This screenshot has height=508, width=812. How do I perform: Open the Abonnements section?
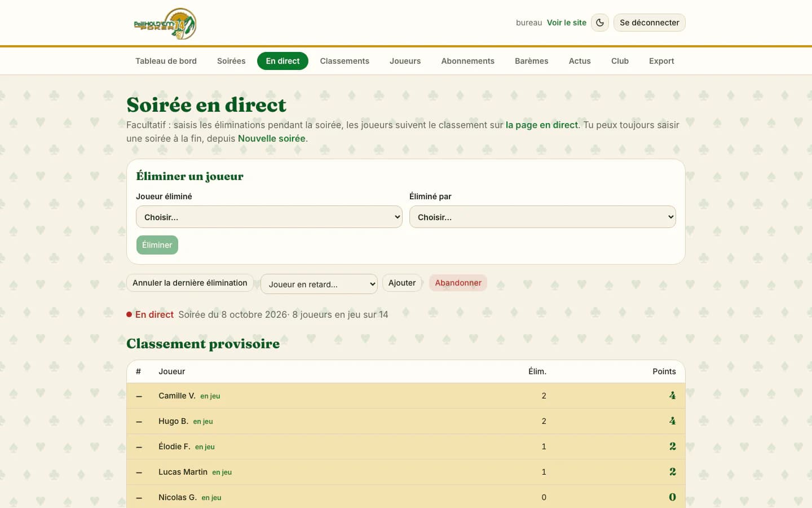tap(467, 61)
